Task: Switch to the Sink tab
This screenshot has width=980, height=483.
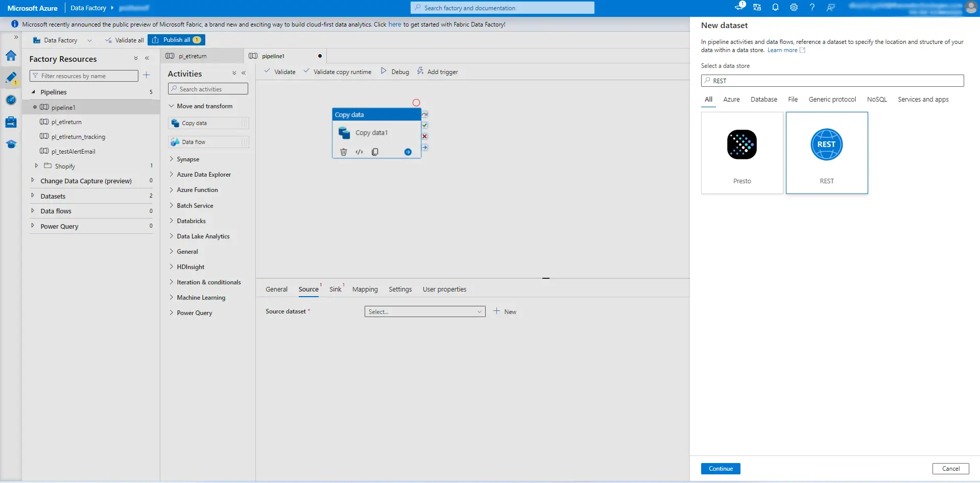Action: pyautogui.click(x=336, y=289)
